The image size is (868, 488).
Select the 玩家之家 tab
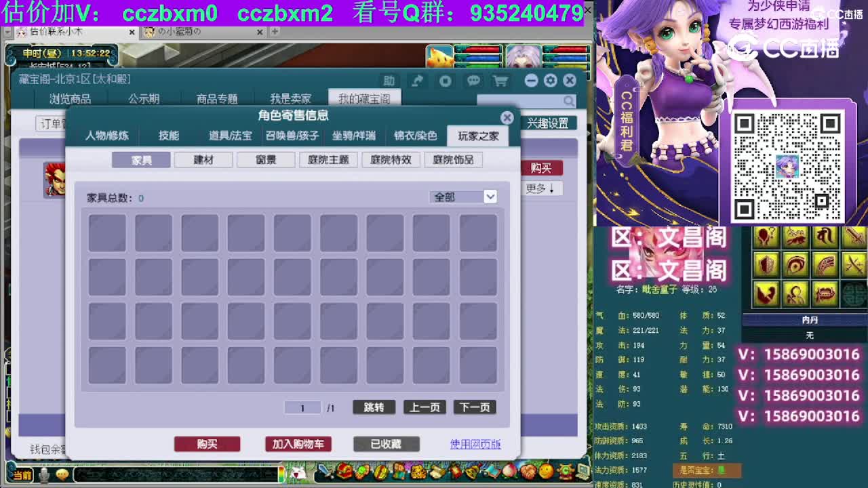point(478,136)
